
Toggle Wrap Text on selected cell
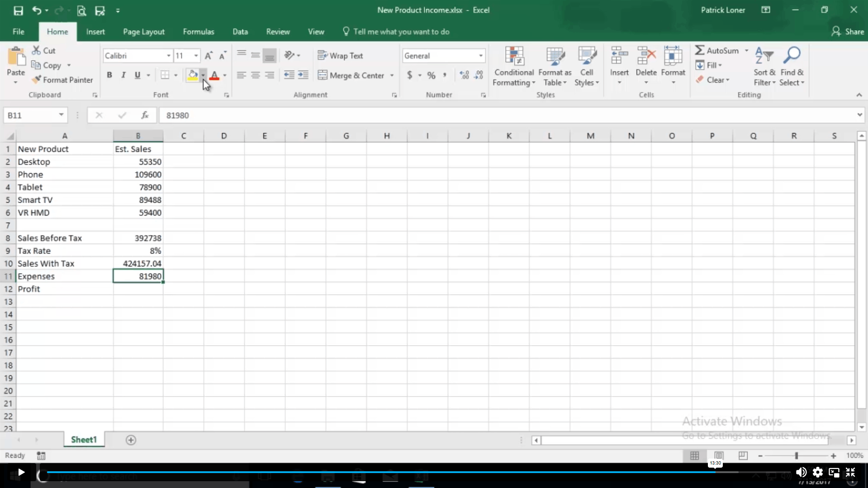coord(341,56)
